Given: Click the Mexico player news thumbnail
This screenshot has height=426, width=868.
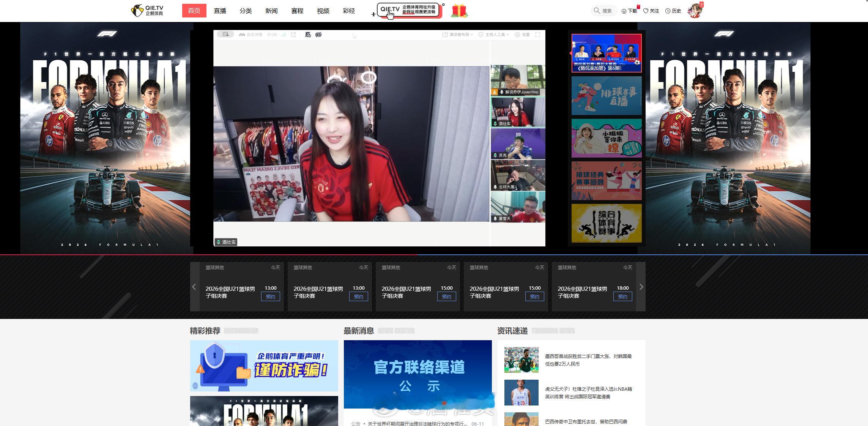Looking at the screenshot, I should tap(521, 360).
